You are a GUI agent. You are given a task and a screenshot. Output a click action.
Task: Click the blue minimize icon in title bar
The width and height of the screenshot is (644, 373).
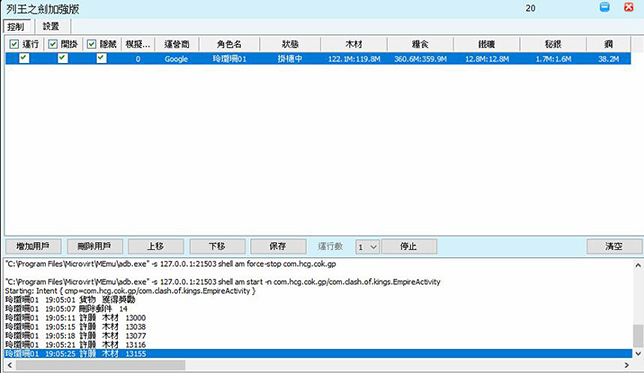coord(604,7)
